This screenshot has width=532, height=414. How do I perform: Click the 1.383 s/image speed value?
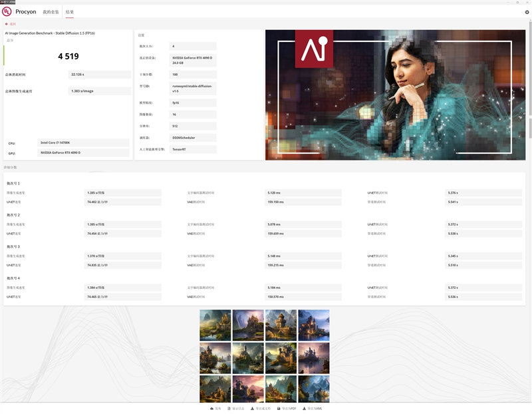(99, 91)
